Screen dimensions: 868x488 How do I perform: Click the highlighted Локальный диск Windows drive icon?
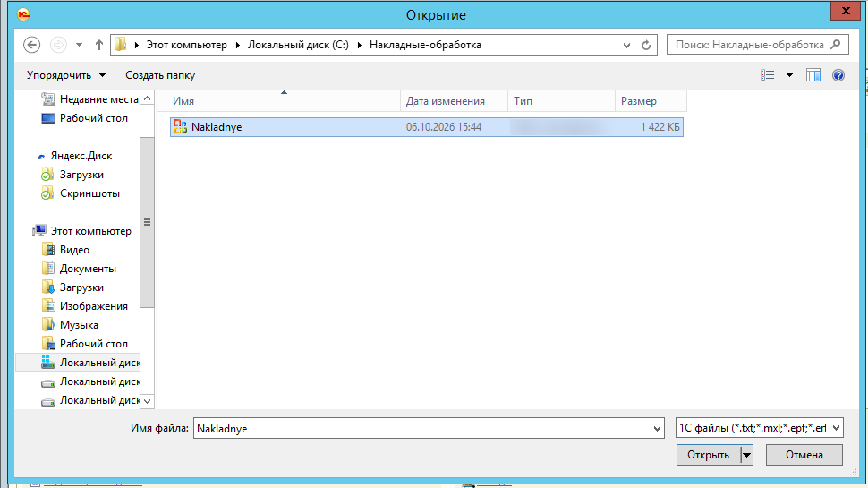click(48, 363)
